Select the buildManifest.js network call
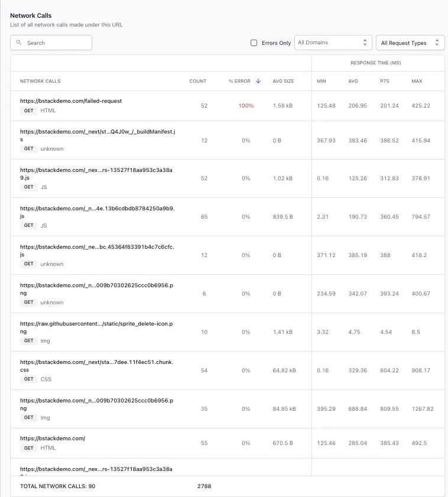This screenshot has width=448, height=497. point(228,140)
